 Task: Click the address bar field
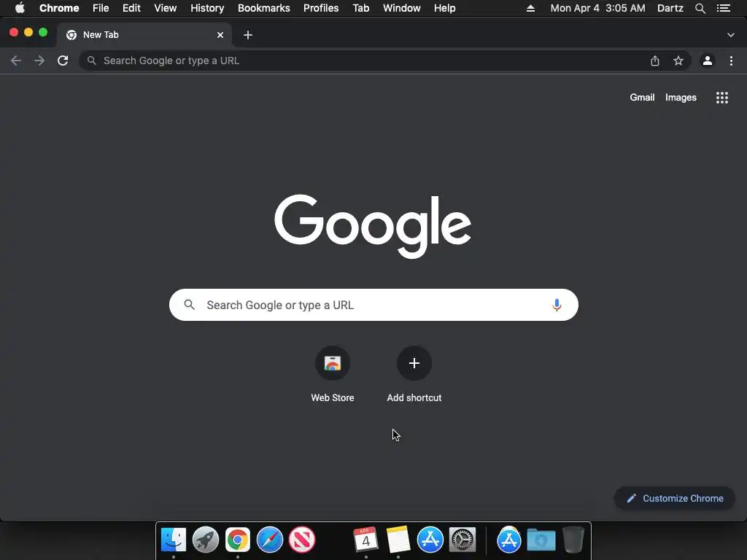[385, 61]
